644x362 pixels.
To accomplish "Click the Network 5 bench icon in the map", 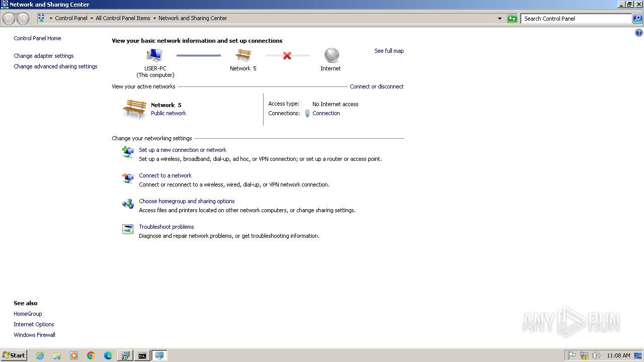I will (x=243, y=55).
